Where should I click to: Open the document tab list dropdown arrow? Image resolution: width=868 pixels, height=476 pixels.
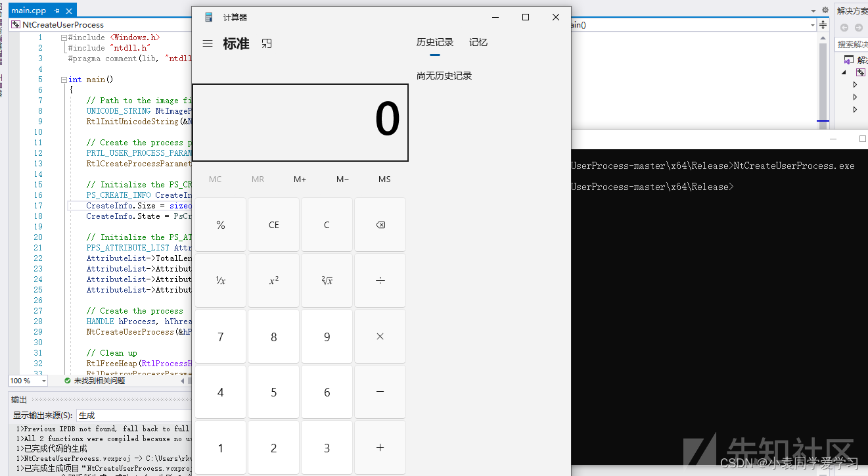click(x=812, y=11)
